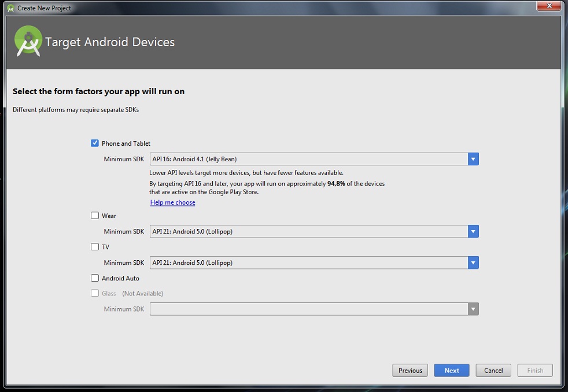
Task: Click the Glass Minimum SDK dropdown arrow
Action: tap(473, 309)
